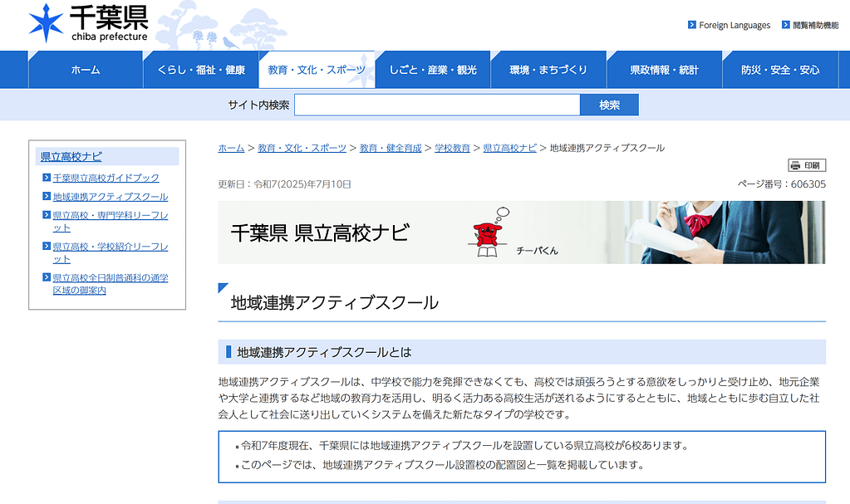The width and height of the screenshot is (850, 504).
Task: Open the くらし・福祉・健康 tab
Action: pyautogui.click(x=200, y=70)
